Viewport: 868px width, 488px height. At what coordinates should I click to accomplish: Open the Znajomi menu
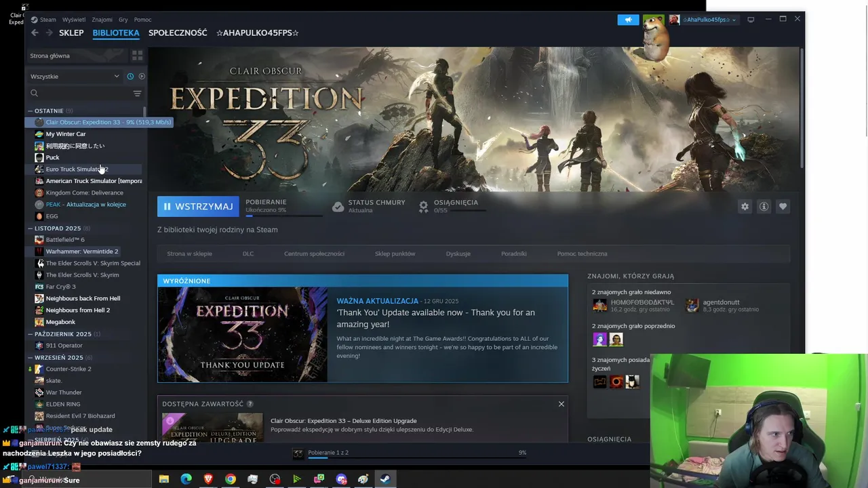pyautogui.click(x=102, y=20)
